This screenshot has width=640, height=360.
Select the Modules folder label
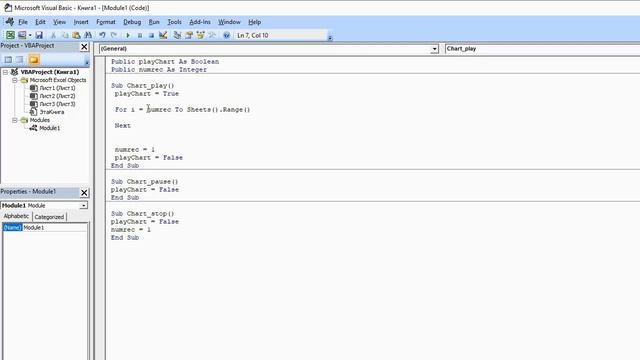point(40,120)
